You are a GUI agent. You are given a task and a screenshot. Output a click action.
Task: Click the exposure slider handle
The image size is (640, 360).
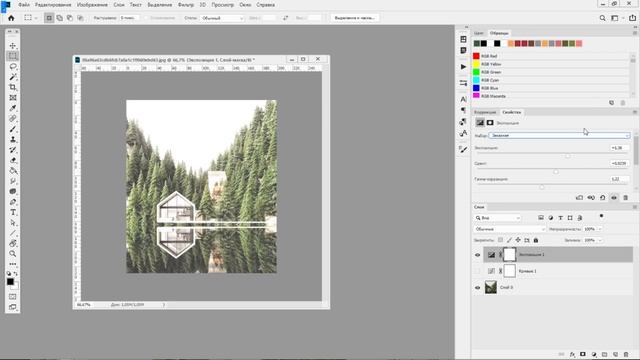tap(567, 156)
